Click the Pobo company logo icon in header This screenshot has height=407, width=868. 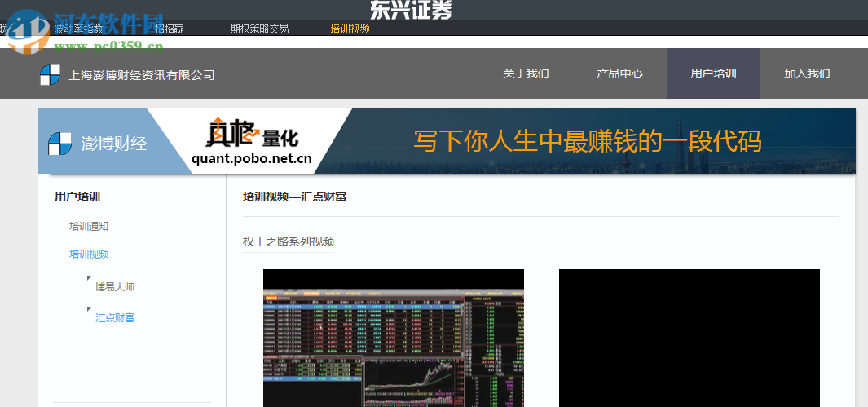pyautogui.click(x=50, y=75)
